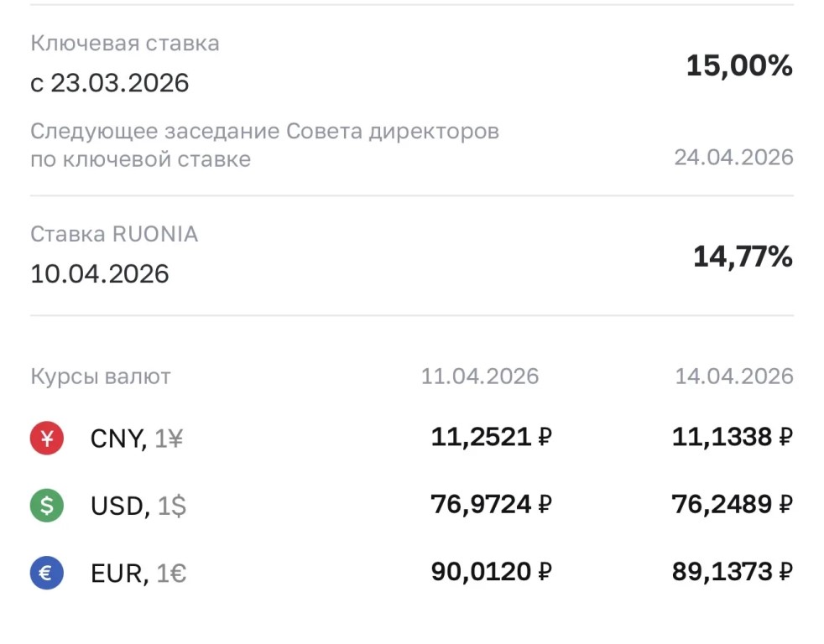Click the blue EUR euro currency icon
Image resolution: width=824 pixels, height=644 pixels.
47,574
